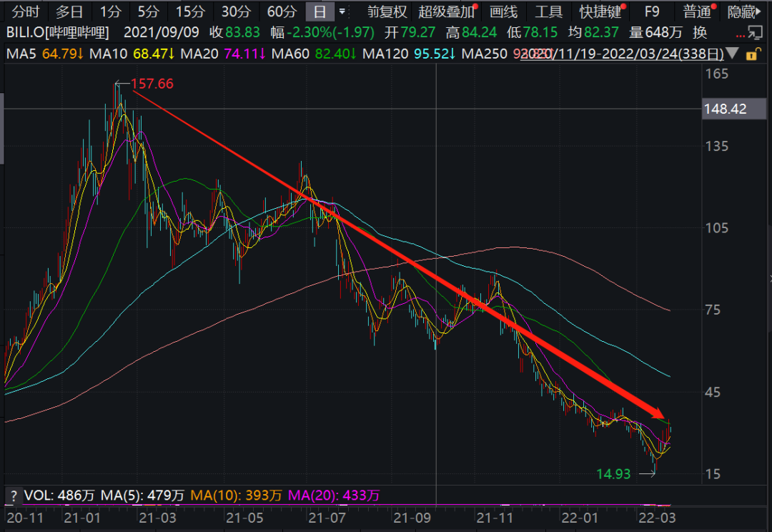Click the 157.66 peak price label

point(152,84)
